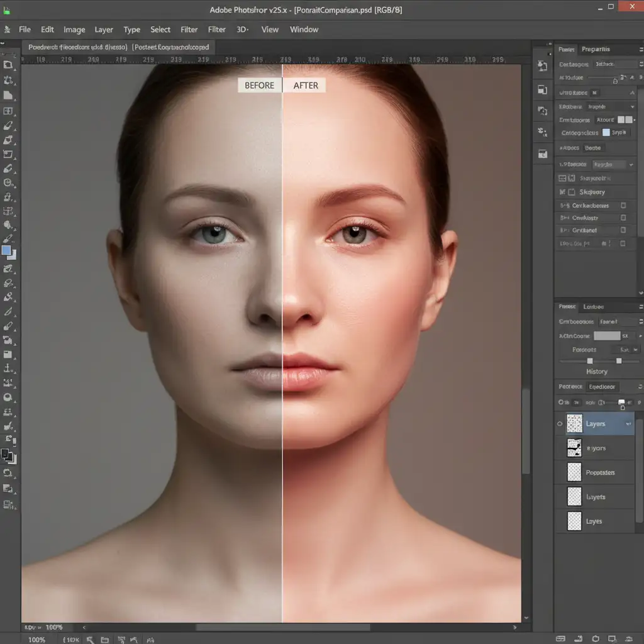Click the topmost tool in the left toolbar

(x=8, y=65)
